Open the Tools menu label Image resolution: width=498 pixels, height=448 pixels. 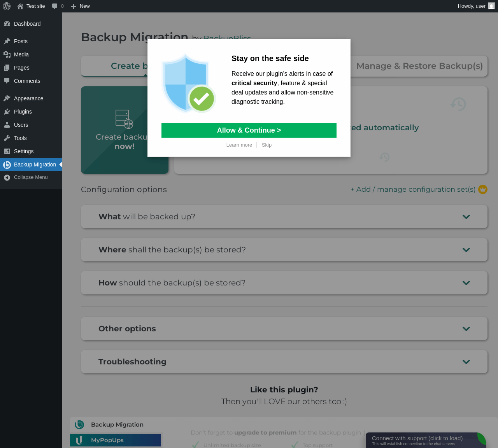pos(20,138)
